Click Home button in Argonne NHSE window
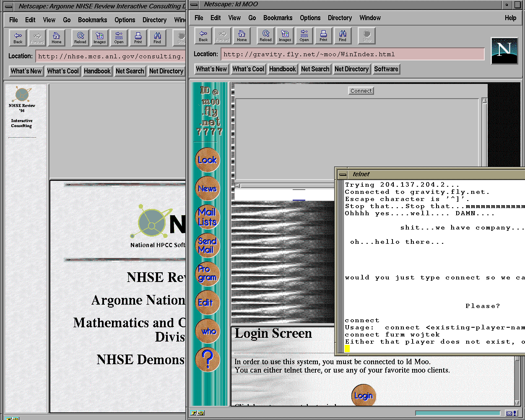Viewport: 525px width, 420px height. 57,38
